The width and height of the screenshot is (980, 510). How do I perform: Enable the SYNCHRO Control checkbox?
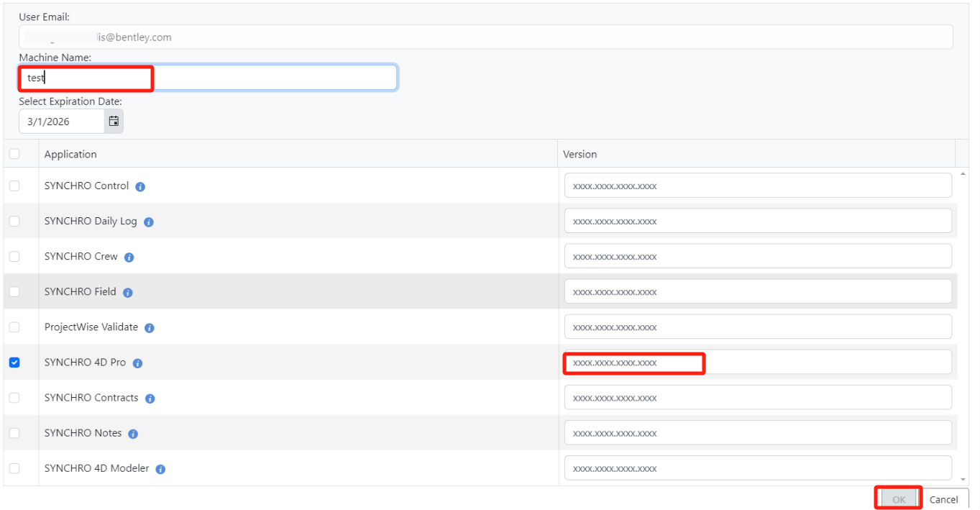[x=14, y=186]
